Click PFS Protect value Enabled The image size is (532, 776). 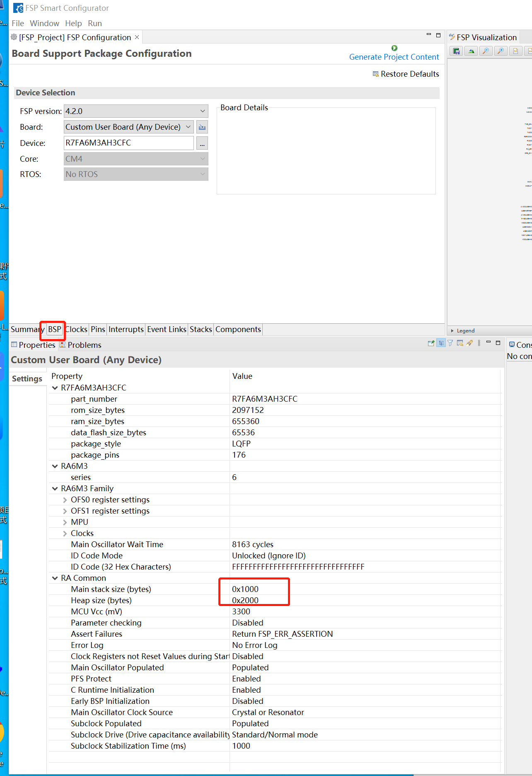pos(247,679)
